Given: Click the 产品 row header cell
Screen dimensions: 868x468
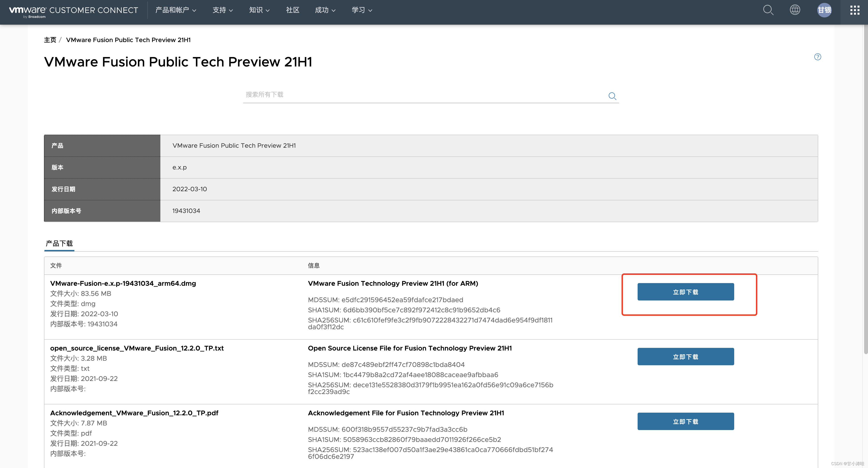Looking at the screenshot, I should pos(102,146).
